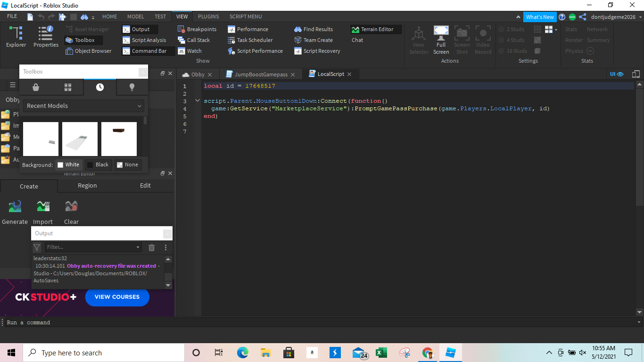Show the Call Stack window
This screenshot has height=362, width=644.
pyautogui.click(x=194, y=40)
